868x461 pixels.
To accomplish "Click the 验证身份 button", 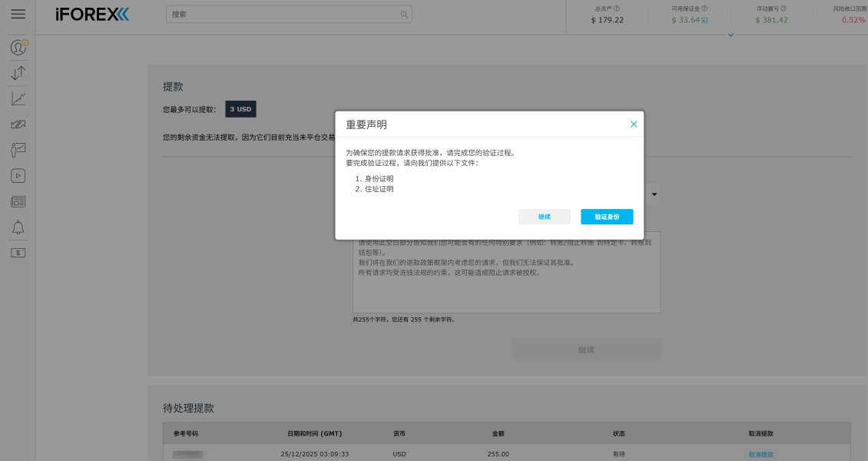I will coord(607,217).
